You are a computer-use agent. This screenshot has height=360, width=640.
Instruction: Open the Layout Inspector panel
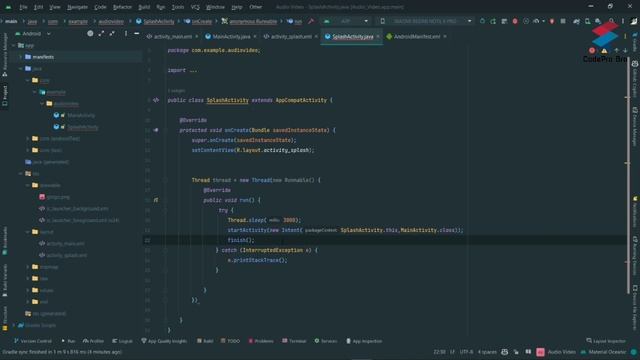pos(606,341)
